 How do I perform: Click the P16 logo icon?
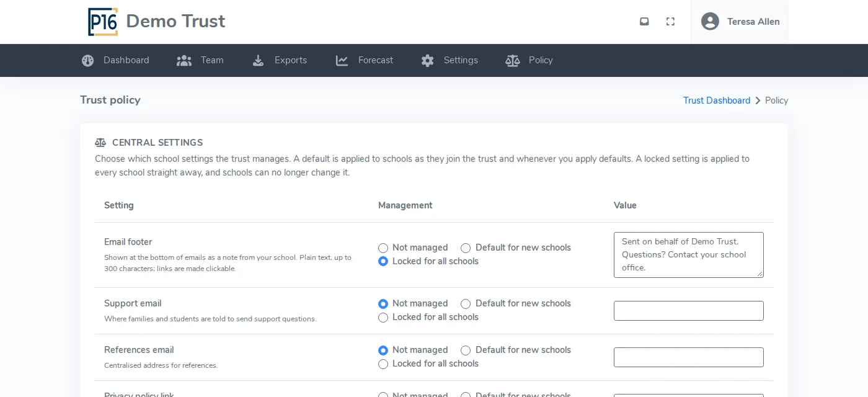pyautogui.click(x=103, y=22)
